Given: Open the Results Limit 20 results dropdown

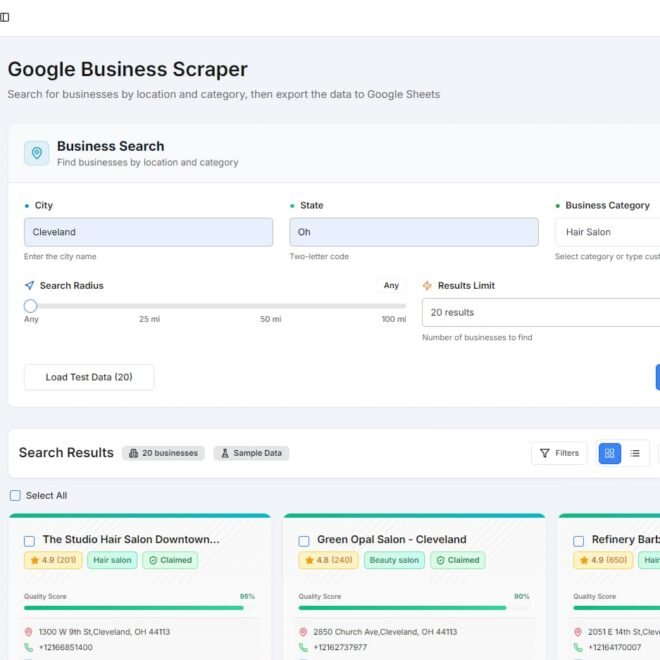Looking at the screenshot, I should [541, 312].
